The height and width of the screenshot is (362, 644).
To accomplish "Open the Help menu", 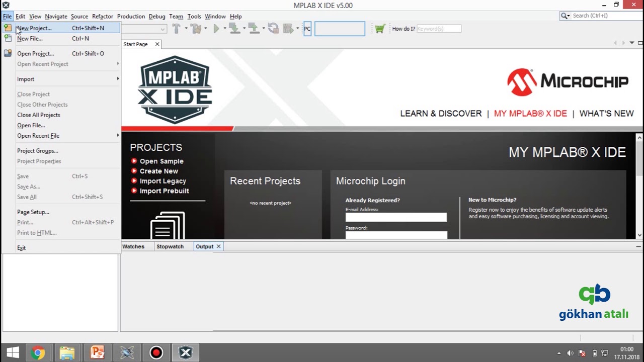I will tap(235, 17).
